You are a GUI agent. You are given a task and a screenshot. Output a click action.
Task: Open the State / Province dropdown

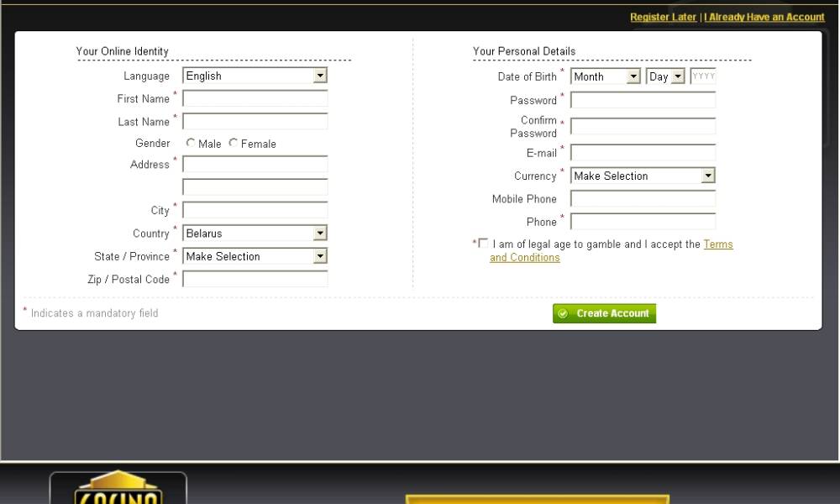pyautogui.click(x=255, y=256)
